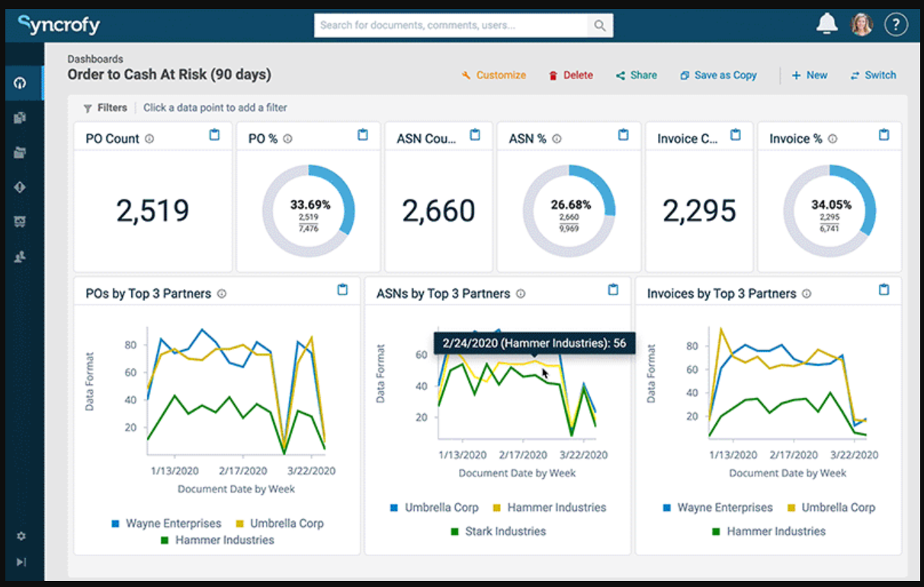Expand the Switch dashboard menu

point(873,75)
